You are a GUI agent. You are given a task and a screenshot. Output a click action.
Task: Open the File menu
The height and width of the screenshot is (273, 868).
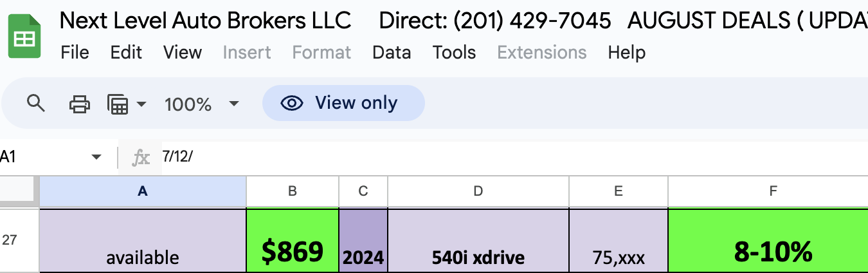(75, 52)
